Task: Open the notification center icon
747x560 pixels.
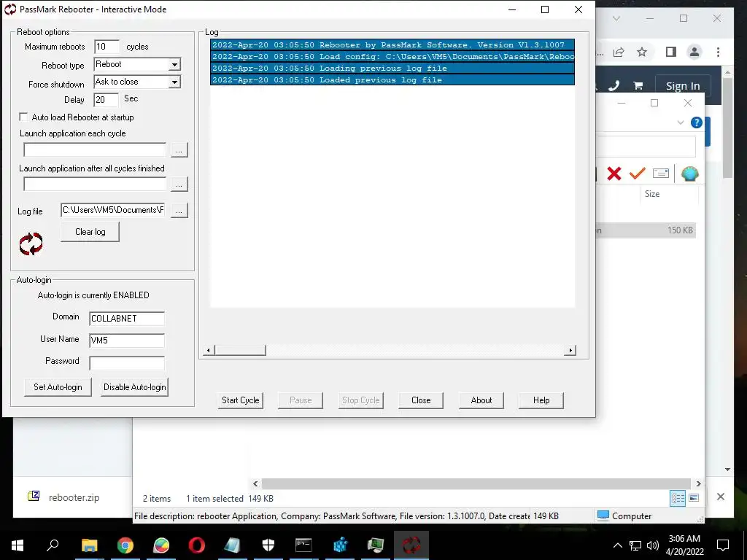Action: click(723, 545)
